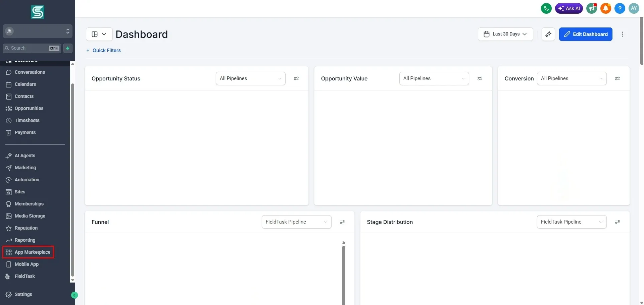Image resolution: width=644 pixels, height=305 pixels.
Task: Click the sidebar scroll down arrow
Action: point(72,280)
